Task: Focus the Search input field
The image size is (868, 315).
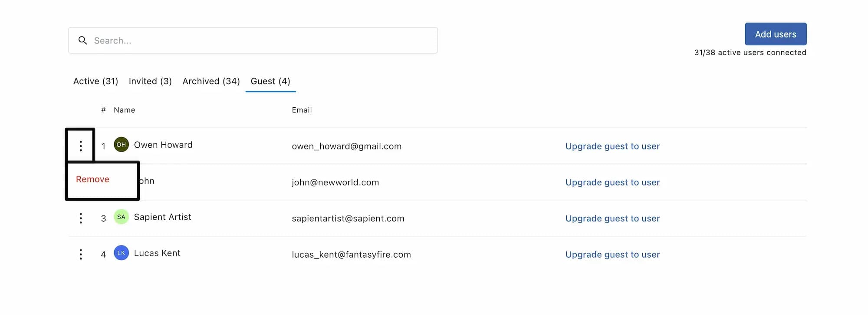Action: click(x=260, y=40)
